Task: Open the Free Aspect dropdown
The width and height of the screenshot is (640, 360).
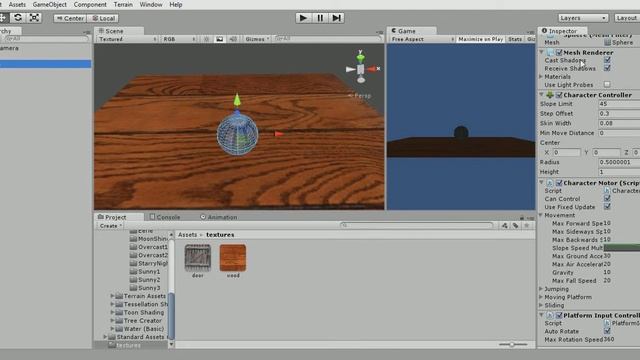Action: tap(422, 39)
